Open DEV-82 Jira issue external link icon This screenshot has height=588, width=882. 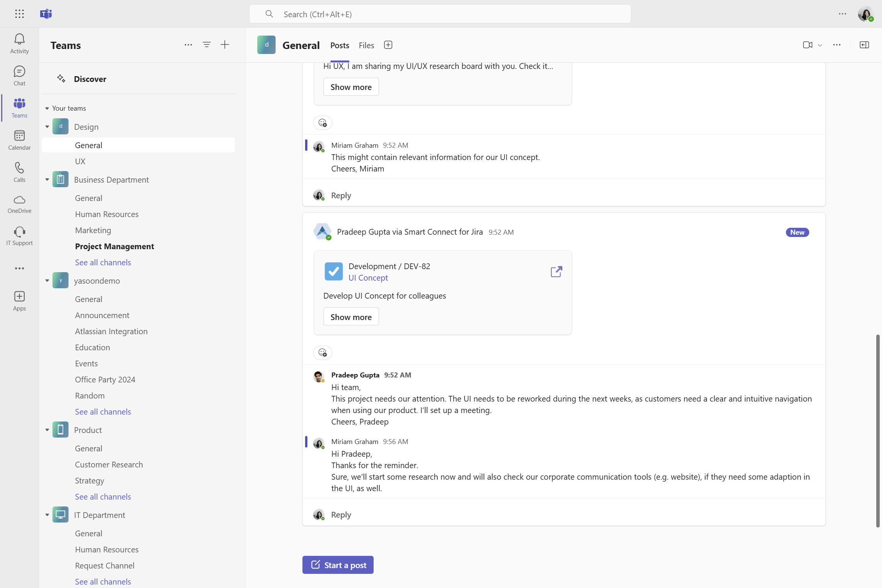(556, 272)
